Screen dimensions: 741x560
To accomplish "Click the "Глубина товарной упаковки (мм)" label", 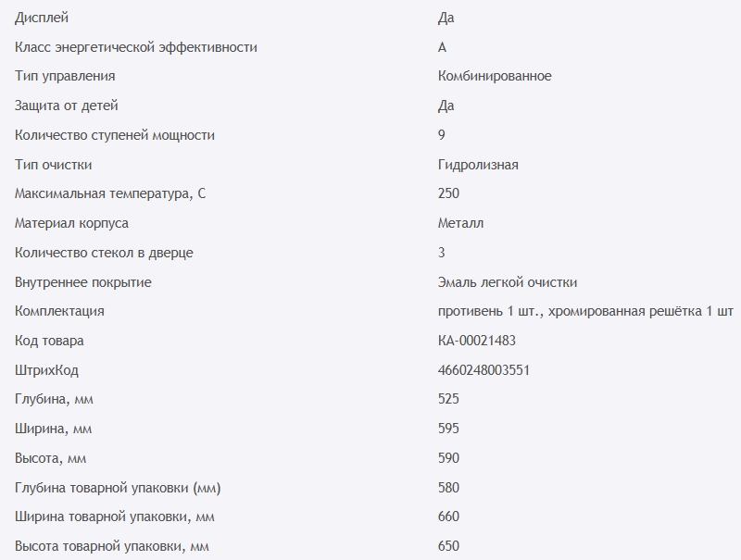I will click(x=119, y=488).
